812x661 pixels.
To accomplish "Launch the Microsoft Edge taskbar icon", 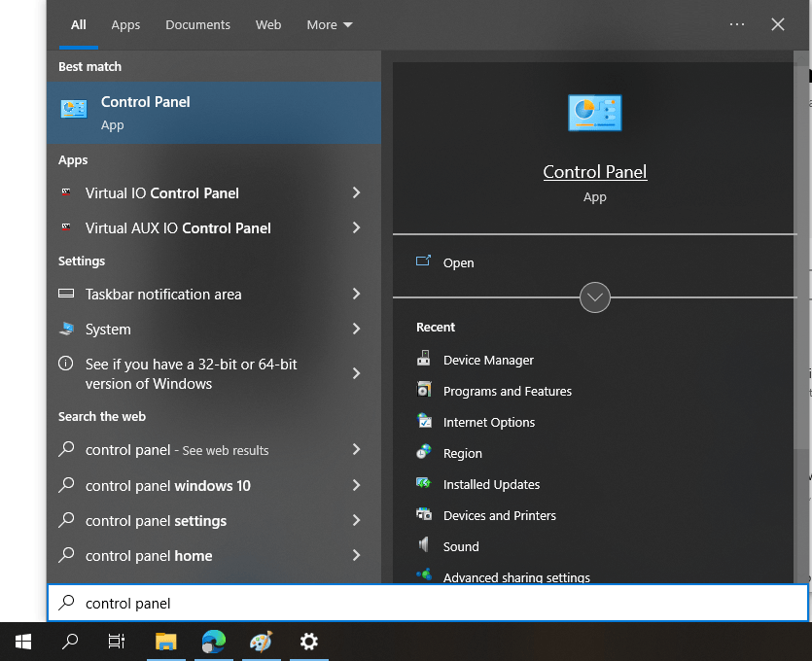I will click(214, 642).
